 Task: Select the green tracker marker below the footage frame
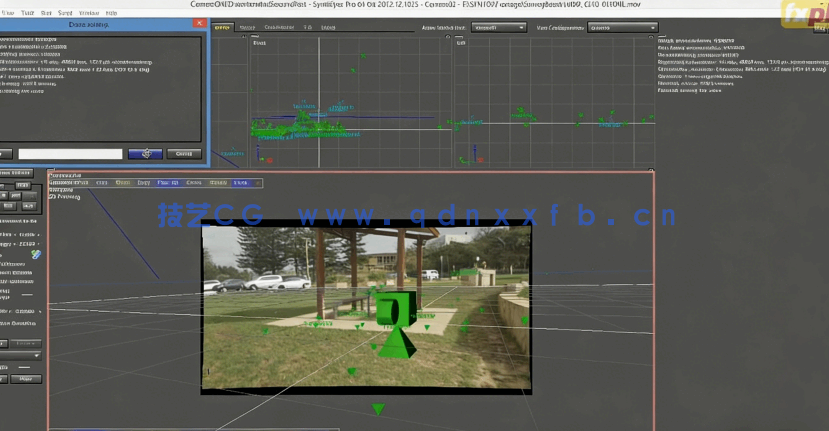(x=378, y=408)
